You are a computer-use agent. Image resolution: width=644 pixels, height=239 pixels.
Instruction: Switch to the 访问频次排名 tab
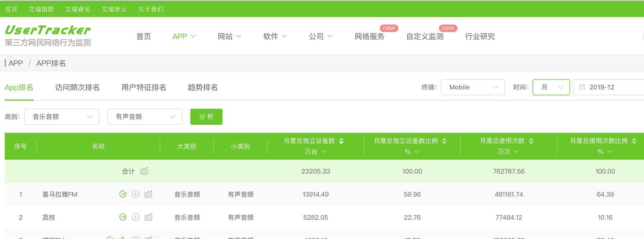(x=77, y=87)
